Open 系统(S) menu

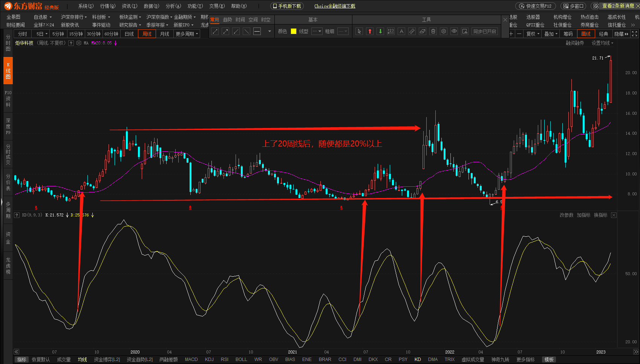click(86, 6)
